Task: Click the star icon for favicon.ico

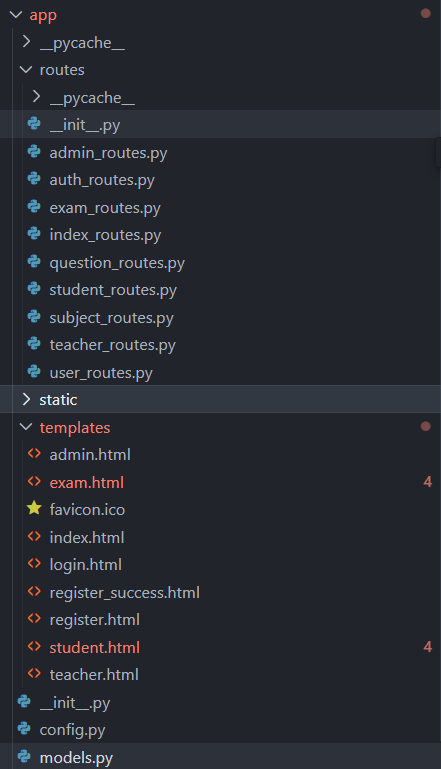Action: click(x=34, y=509)
